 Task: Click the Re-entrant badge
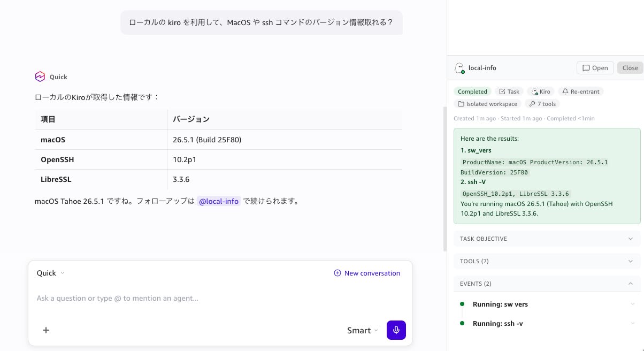[581, 91]
